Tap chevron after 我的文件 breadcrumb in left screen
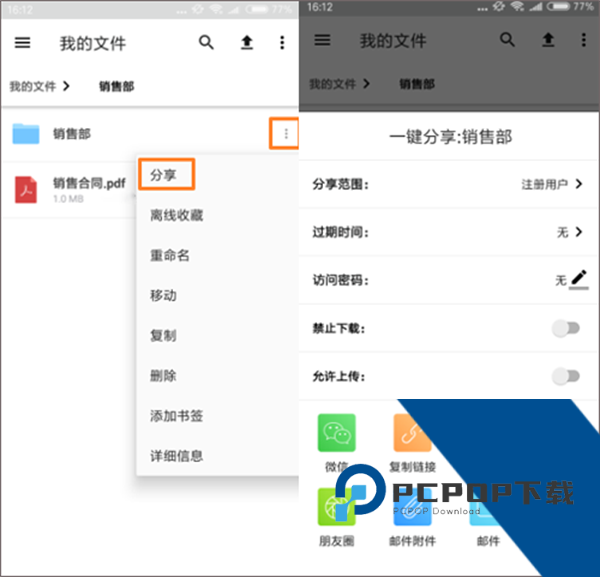 (66, 86)
